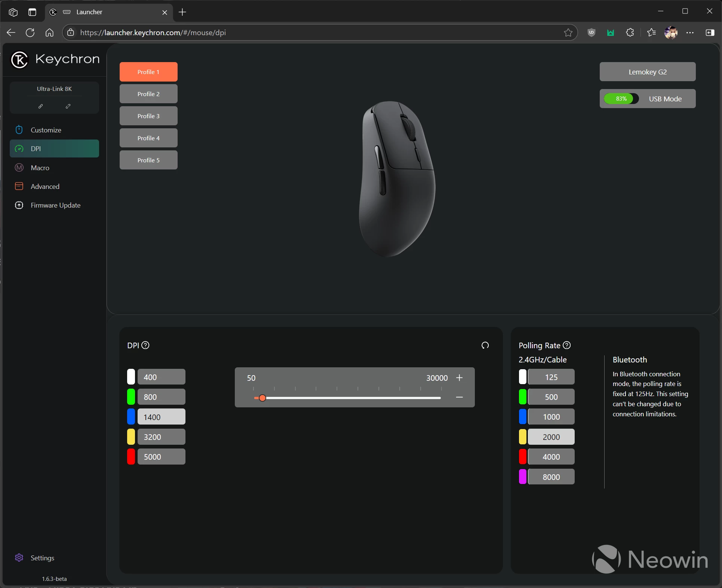Open browser favorites list icon
Image resolution: width=722 pixels, height=588 pixels.
(x=651, y=33)
